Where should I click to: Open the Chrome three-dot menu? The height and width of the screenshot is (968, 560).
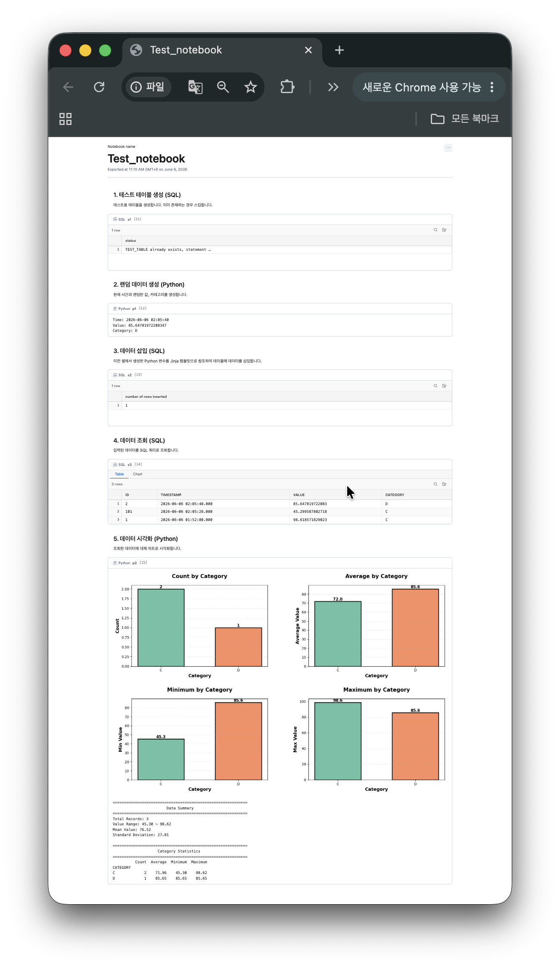[492, 87]
